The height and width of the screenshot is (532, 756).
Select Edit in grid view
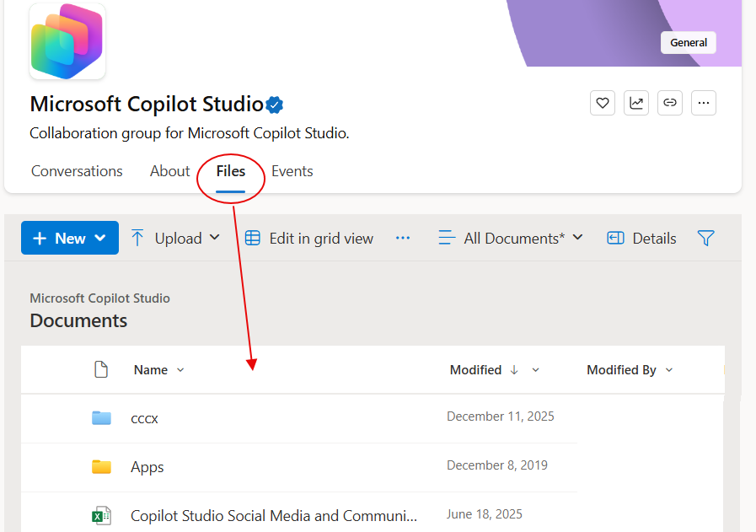[x=310, y=238]
